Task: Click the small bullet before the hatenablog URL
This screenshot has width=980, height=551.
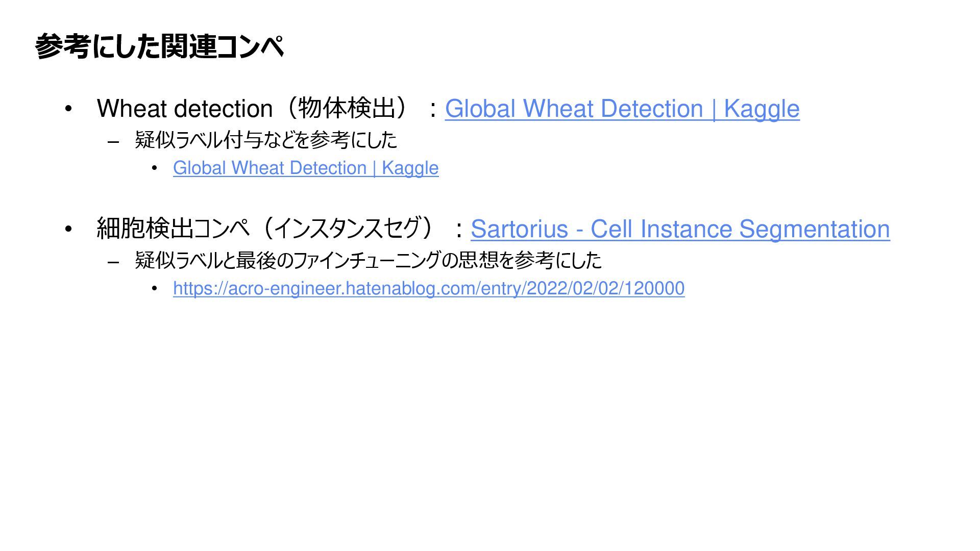Action: point(155,289)
